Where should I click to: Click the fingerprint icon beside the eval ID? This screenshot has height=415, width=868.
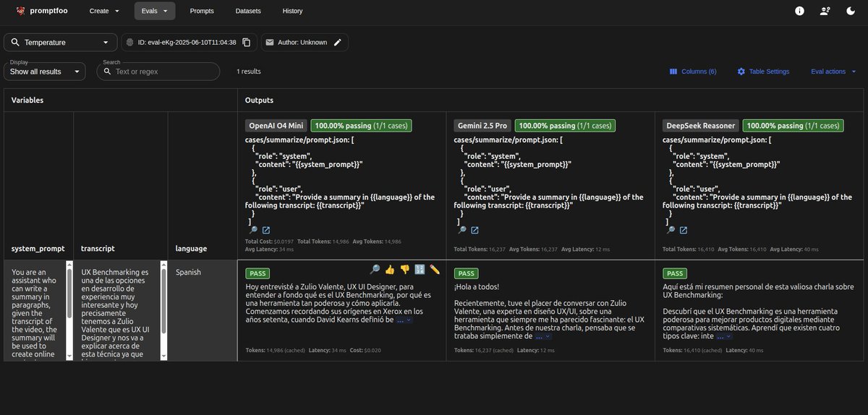(129, 43)
